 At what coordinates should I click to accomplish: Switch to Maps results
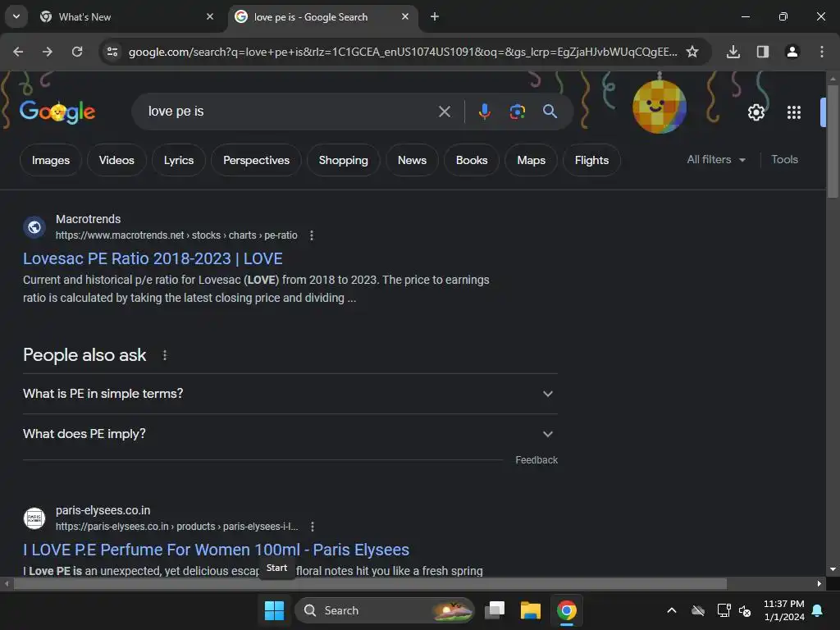(x=531, y=160)
